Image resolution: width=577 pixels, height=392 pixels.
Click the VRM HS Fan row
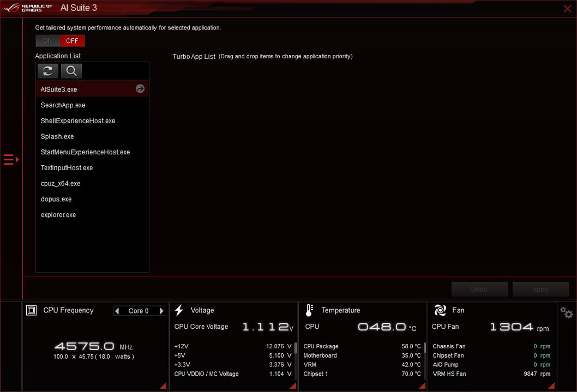click(491, 374)
